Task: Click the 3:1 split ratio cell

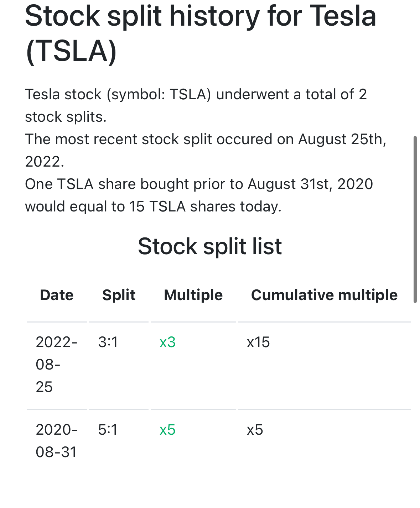Action: [x=108, y=342]
